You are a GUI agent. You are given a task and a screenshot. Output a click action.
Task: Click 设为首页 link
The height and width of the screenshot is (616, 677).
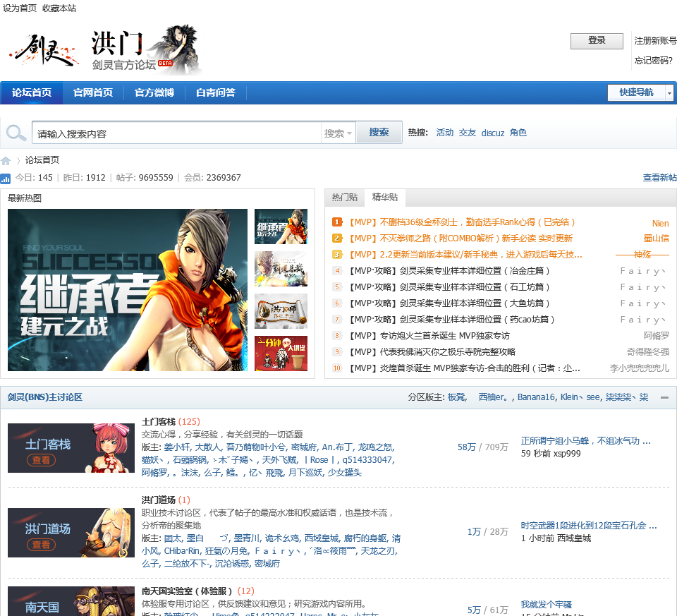pos(20,8)
